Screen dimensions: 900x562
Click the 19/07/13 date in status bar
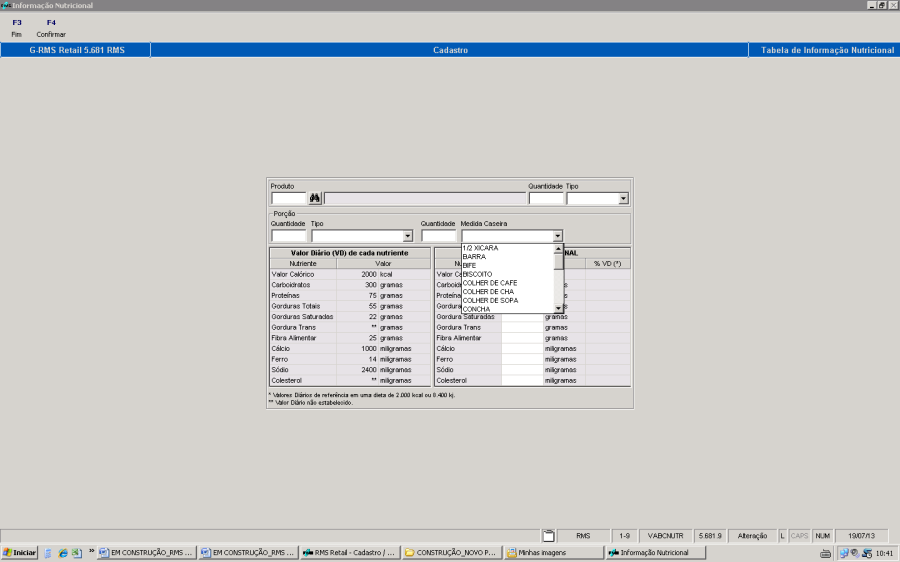[861, 536]
